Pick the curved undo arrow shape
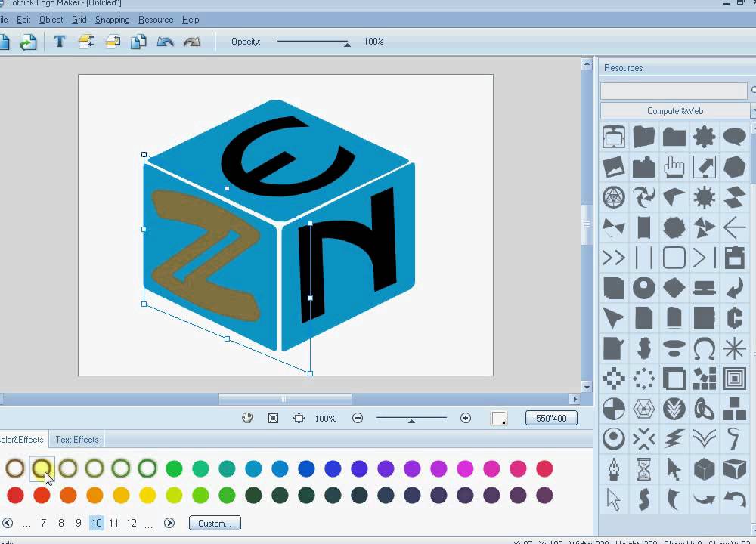 734,499
